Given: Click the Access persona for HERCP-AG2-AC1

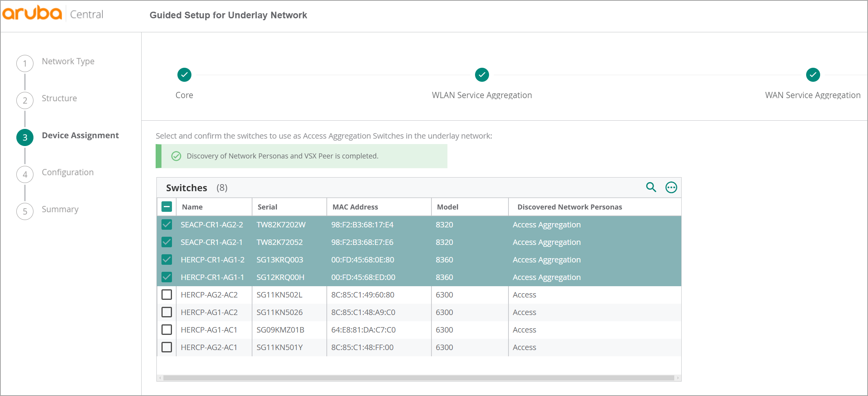Looking at the screenshot, I should [x=524, y=347].
